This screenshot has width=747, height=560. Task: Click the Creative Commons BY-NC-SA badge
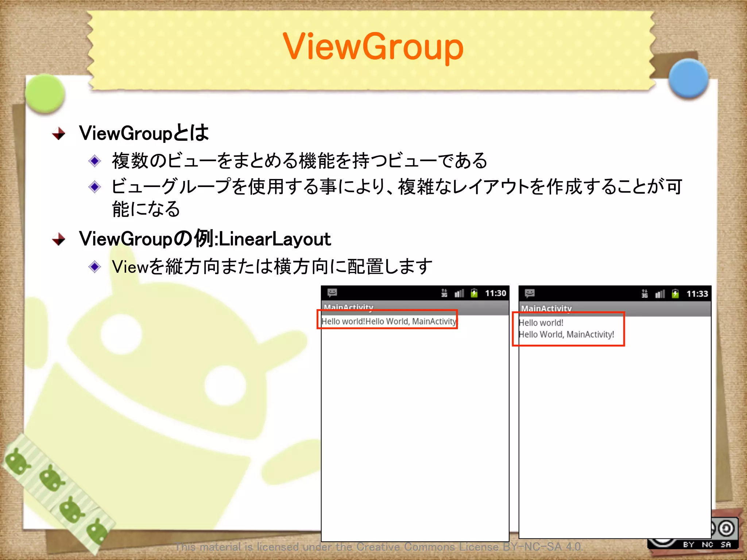pos(693,533)
